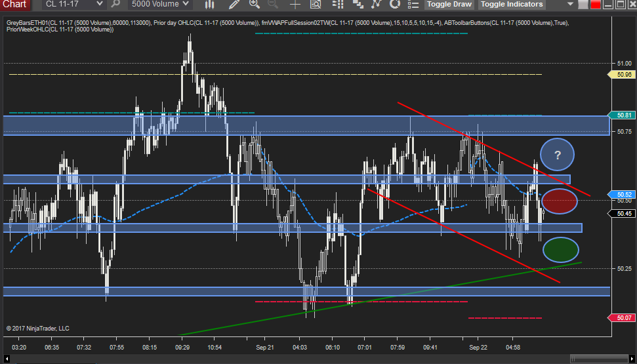
Task: Click the horizontal scrollbar left arrow
Action: 7,359
